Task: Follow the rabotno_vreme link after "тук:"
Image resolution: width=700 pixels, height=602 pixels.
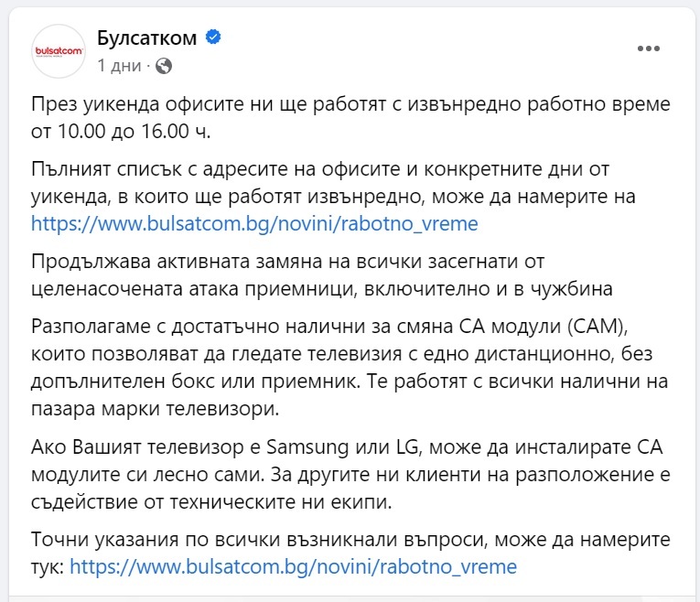Action: click(293, 566)
